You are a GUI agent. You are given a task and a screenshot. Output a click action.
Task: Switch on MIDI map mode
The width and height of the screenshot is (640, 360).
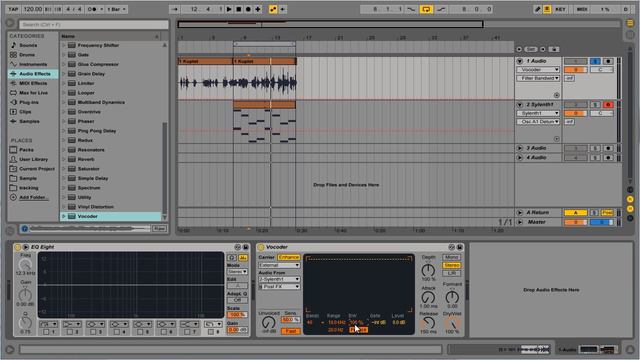582,9
